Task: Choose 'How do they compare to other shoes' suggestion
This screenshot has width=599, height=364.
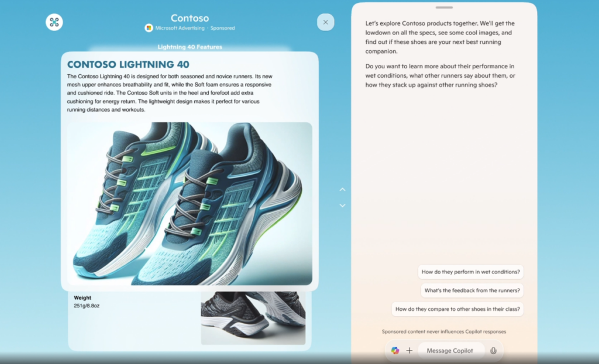Action: click(457, 309)
